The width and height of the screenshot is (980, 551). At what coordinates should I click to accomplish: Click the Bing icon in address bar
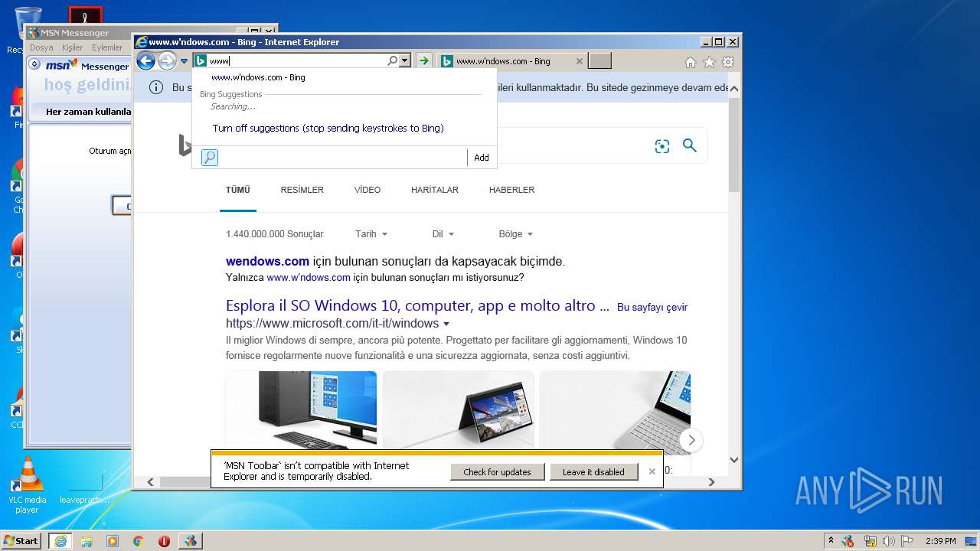pyautogui.click(x=200, y=60)
